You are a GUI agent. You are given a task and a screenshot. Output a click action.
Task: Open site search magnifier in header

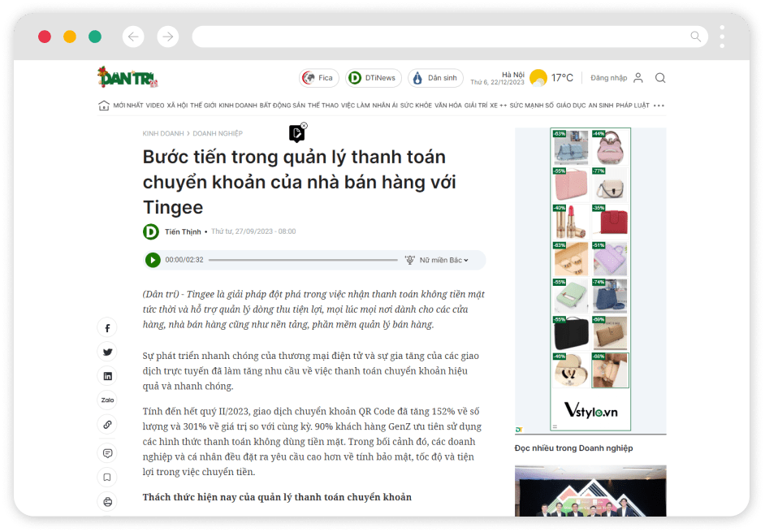660,78
